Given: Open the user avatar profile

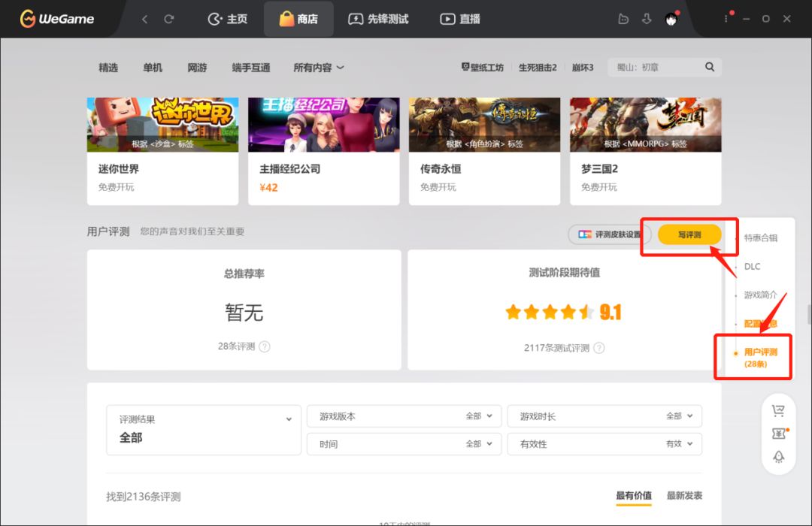Looking at the screenshot, I should (671, 19).
